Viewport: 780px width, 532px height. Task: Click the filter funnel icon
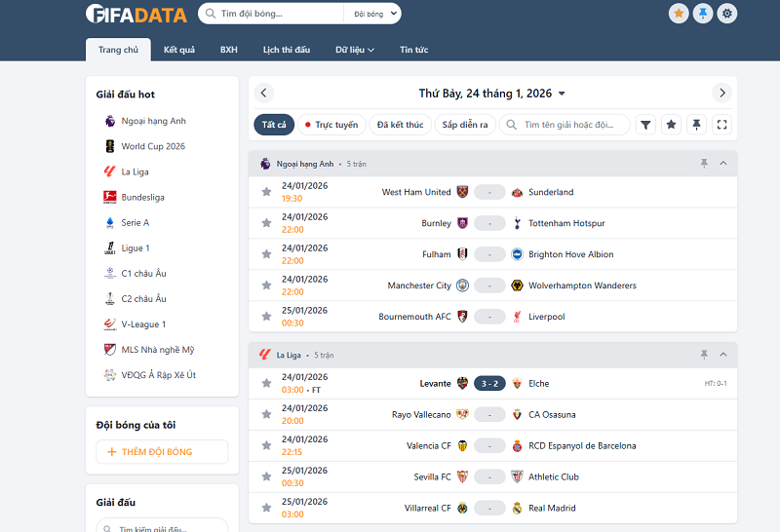click(x=645, y=125)
